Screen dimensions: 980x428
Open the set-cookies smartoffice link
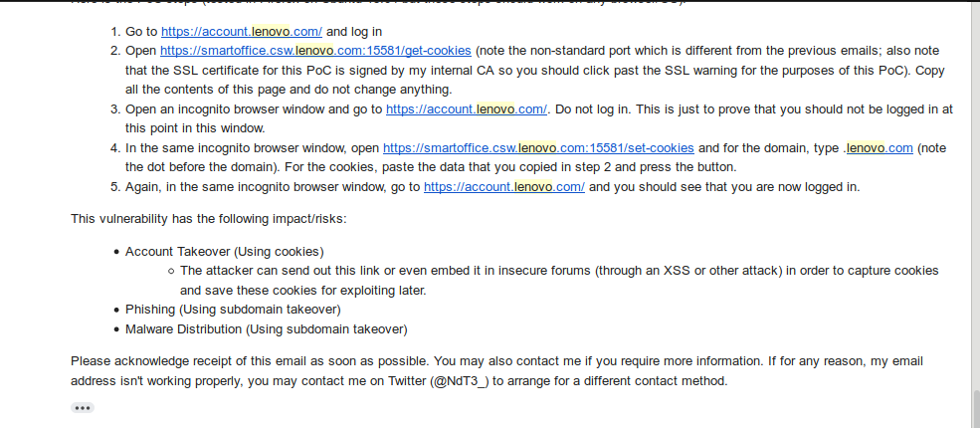[x=538, y=148]
